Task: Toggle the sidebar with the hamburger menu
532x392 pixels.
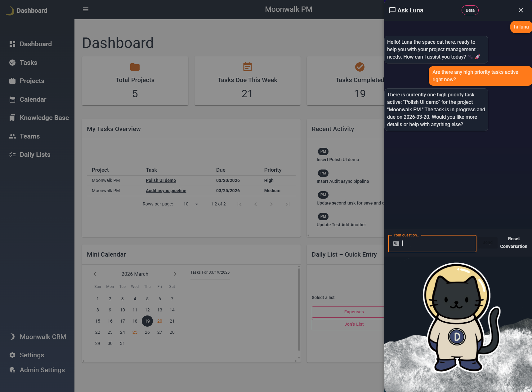Action: tap(85, 9)
